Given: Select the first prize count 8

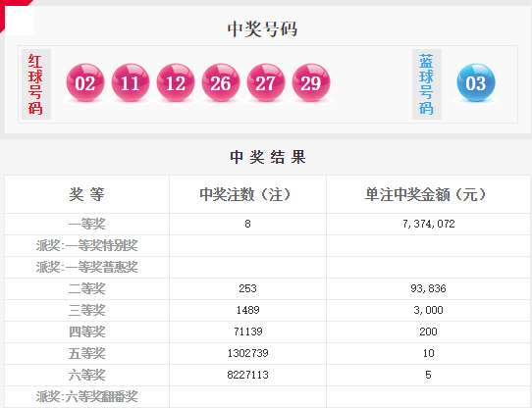Looking at the screenshot, I should [247, 224].
